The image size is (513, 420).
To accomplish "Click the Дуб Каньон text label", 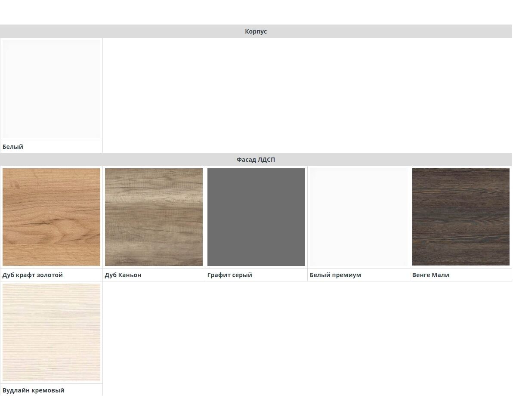I will point(123,275).
